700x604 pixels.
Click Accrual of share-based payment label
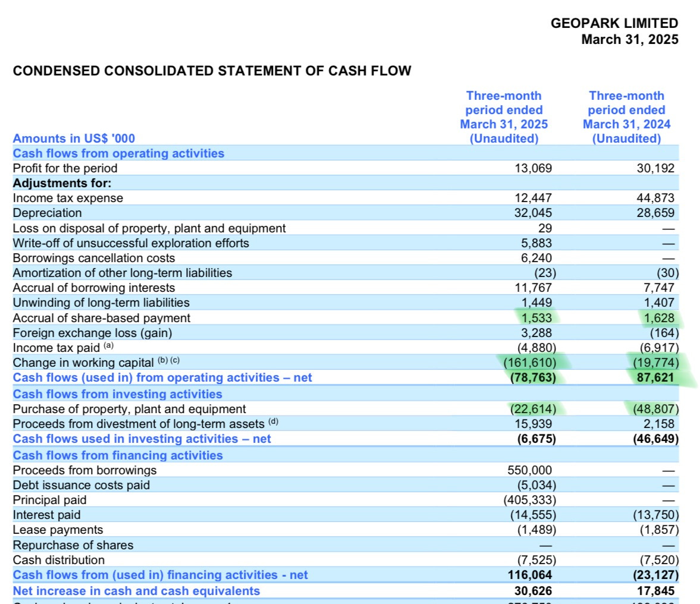[101, 318]
